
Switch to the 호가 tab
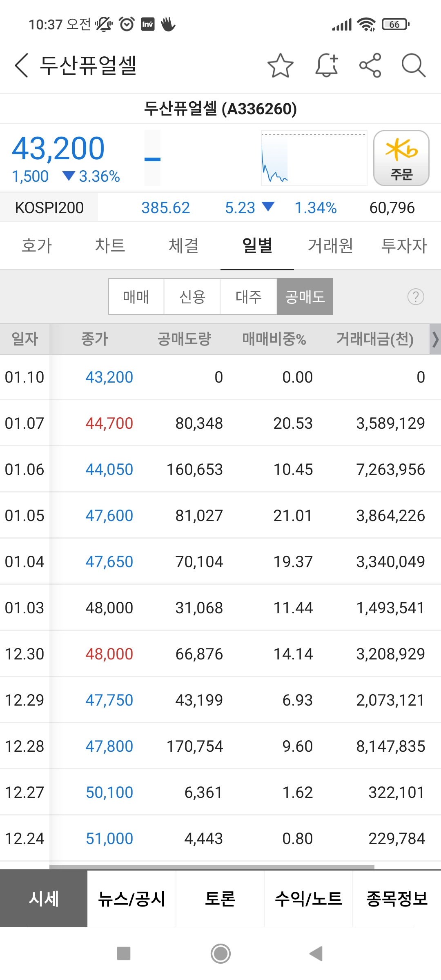(37, 246)
